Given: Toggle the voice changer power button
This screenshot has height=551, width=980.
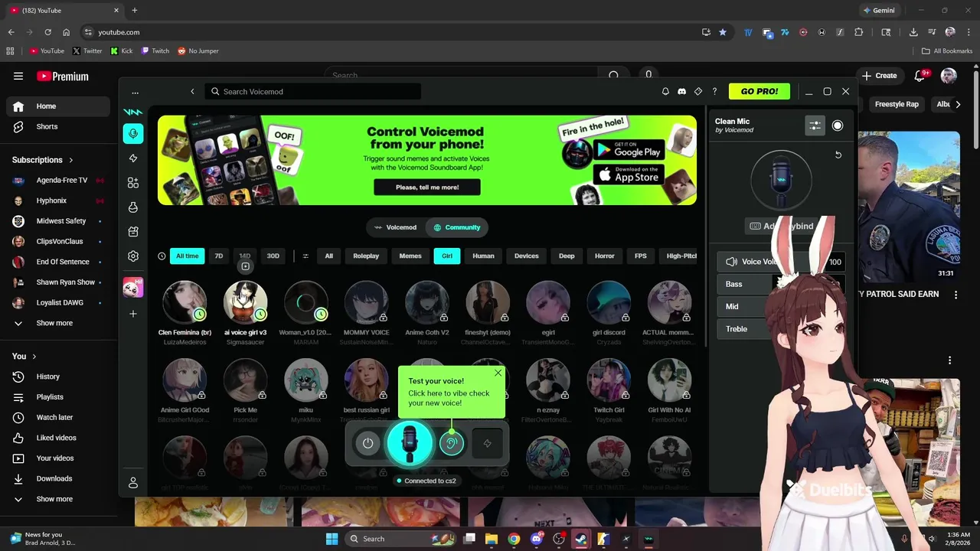Looking at the screenshot, I should pos(368,443).
